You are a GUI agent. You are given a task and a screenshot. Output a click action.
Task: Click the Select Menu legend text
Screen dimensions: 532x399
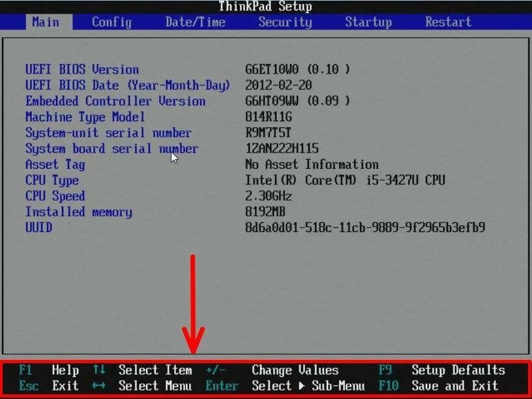[x=155, y=386]
